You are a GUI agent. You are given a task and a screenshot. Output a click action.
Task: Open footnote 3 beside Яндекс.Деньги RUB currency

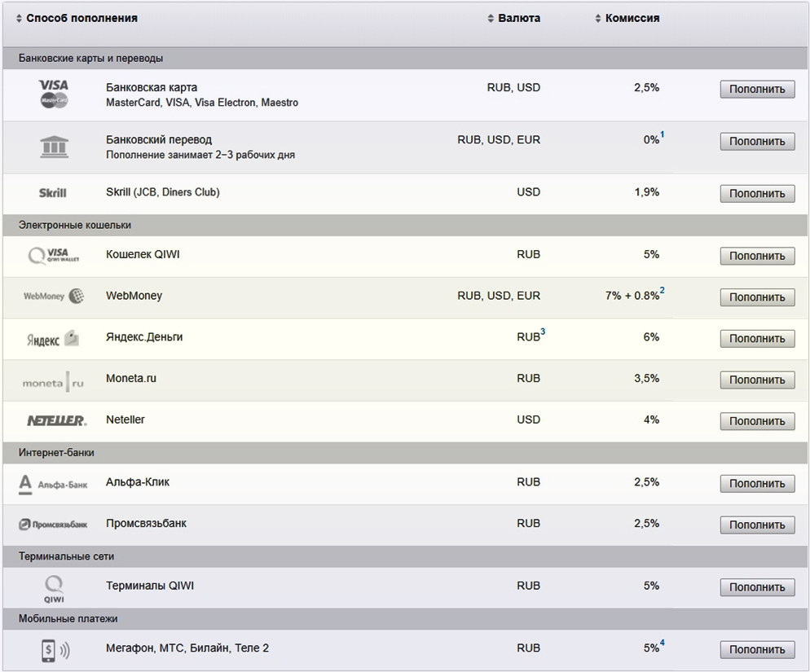(x=544, y=332)
